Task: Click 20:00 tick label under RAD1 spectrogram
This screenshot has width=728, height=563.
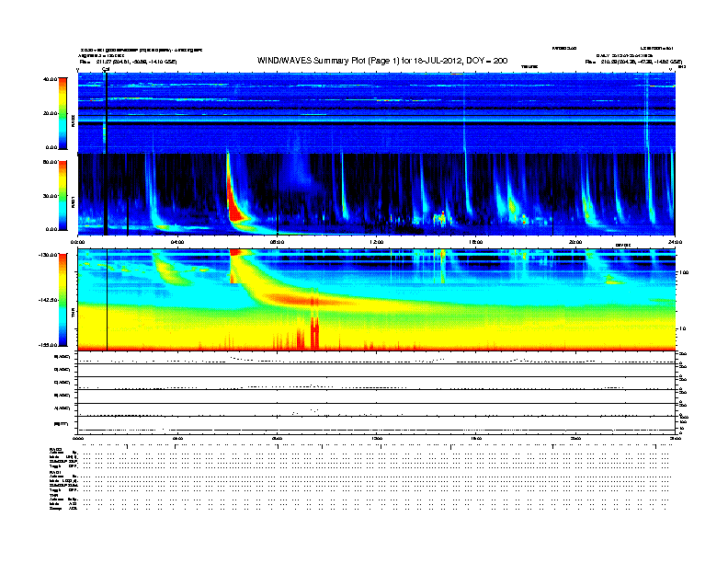Action: (x=575, y=242)
